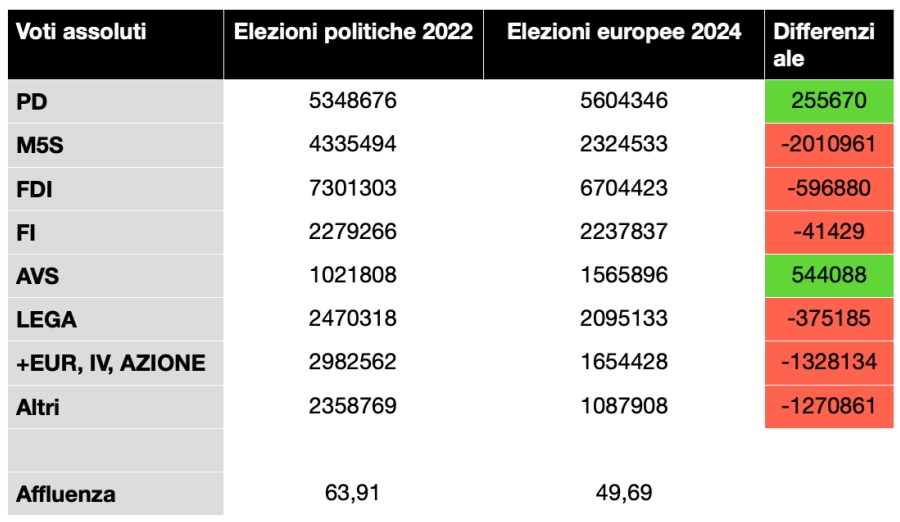Select the LEGA row label

pos(47,320)
